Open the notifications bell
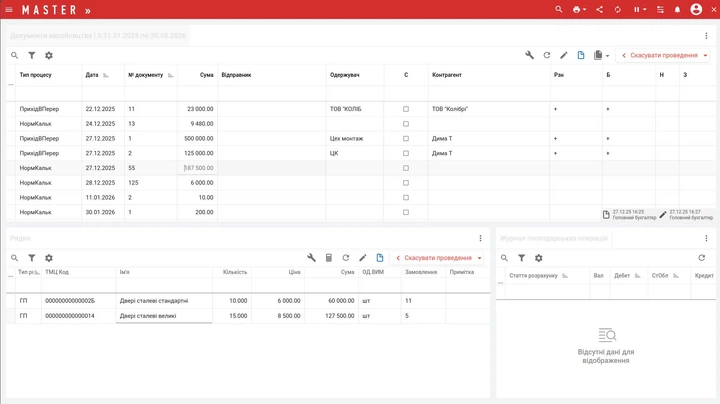Screen dimensions: 720x404 [677, 9]
